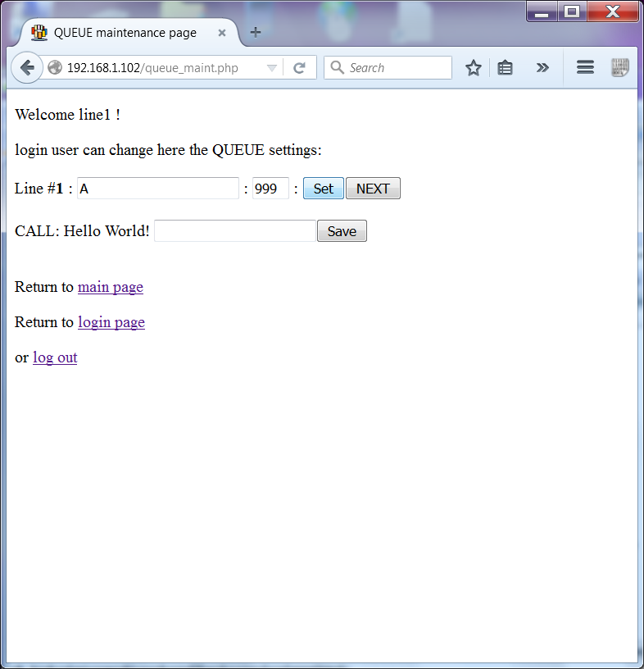Bookmark this page with the star icon
Image resolution: width=644 pixels, height=669 pixels.
[473, 68]
